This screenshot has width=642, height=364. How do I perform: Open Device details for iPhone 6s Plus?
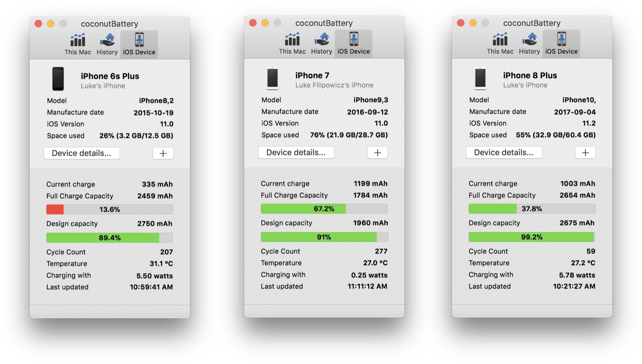[x=81, y=153]
